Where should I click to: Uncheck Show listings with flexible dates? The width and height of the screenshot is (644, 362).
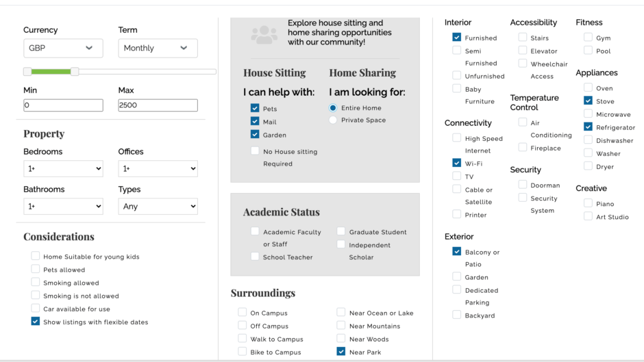pyautogui.click(x=36, y=322)
